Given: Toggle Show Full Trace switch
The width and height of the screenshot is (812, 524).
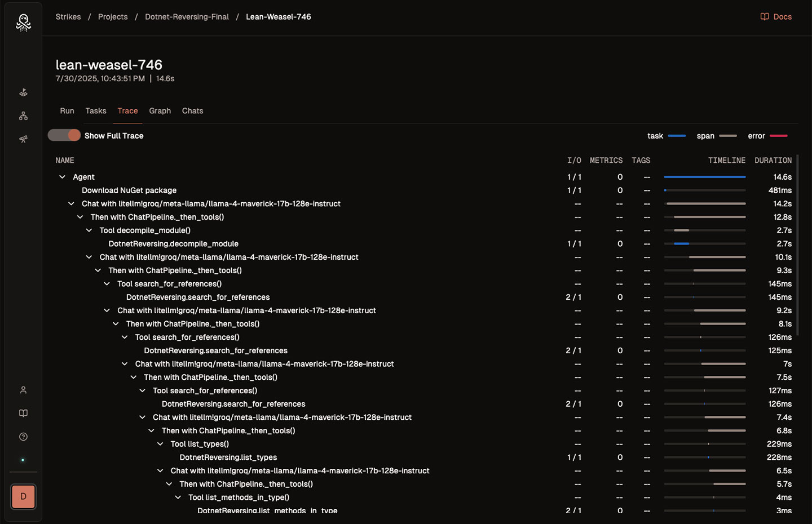Looking at the screenshot, I should 64,135.
